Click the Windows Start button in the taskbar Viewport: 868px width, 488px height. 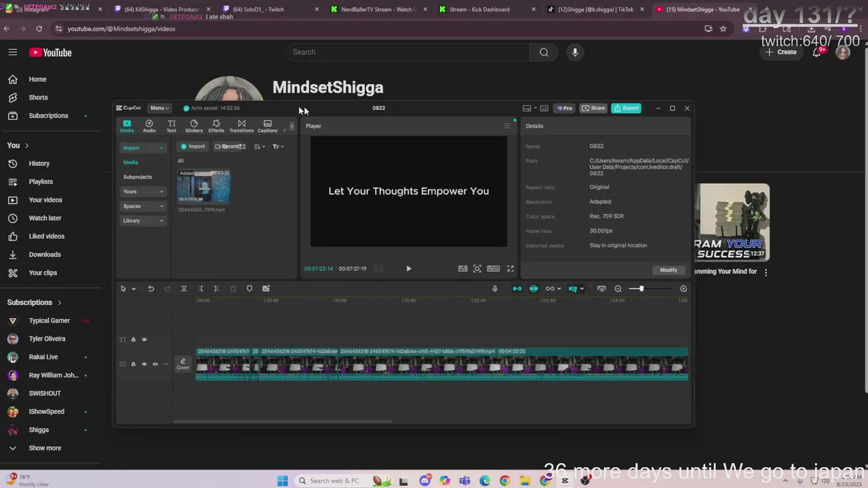[282, 481]
